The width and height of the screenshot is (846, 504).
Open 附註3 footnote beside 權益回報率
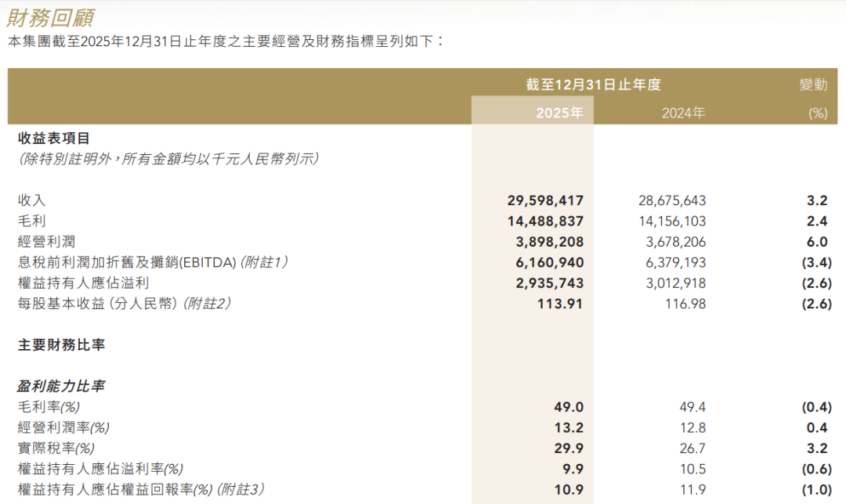(x=240, y=489)
